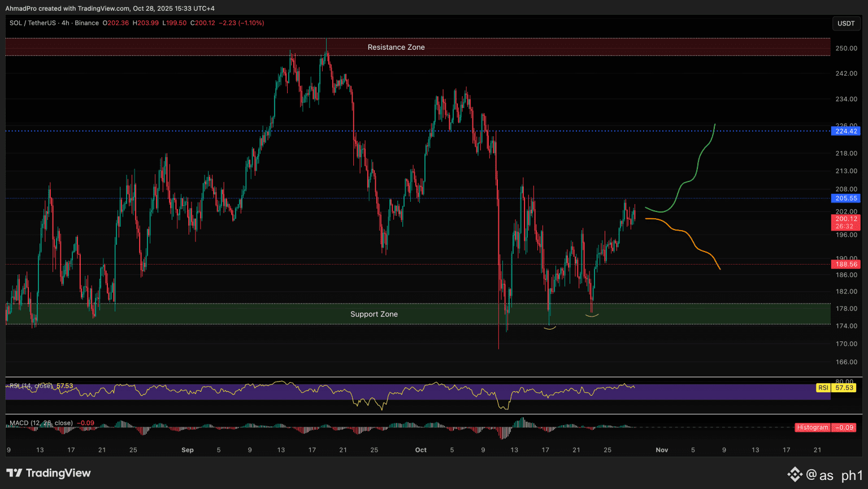This screenshot has width=868, height=489.
Task: Select the red Histogram value tag
Action: [825, 427]
